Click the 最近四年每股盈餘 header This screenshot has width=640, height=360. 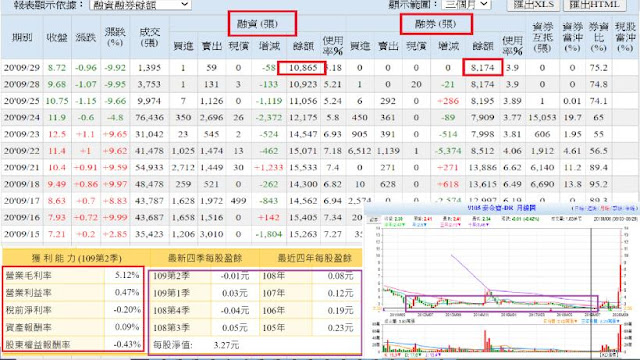[x=314, y=258]
